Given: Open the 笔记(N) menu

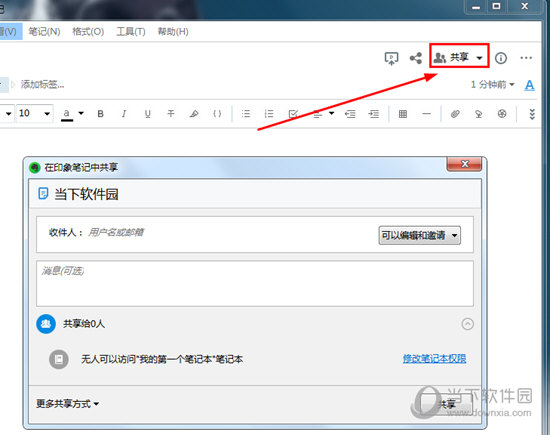Looking at the screenshot, I should [44, 32].
